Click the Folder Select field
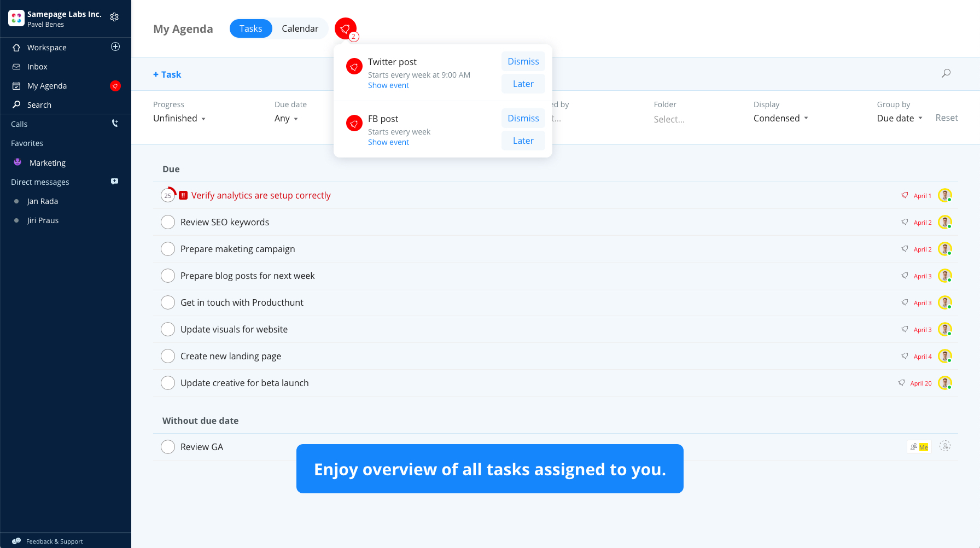This screenshot has width=980, height=548. click(669, 119)
